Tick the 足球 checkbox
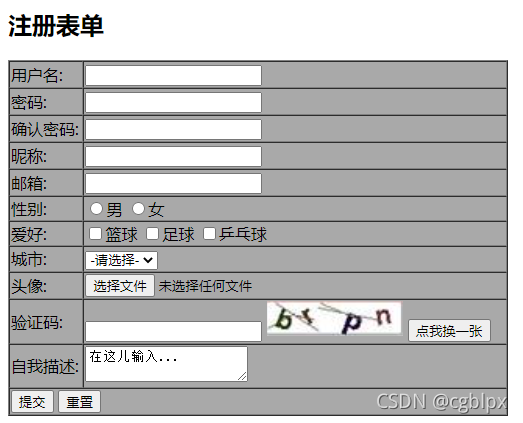 pos(152,234)
